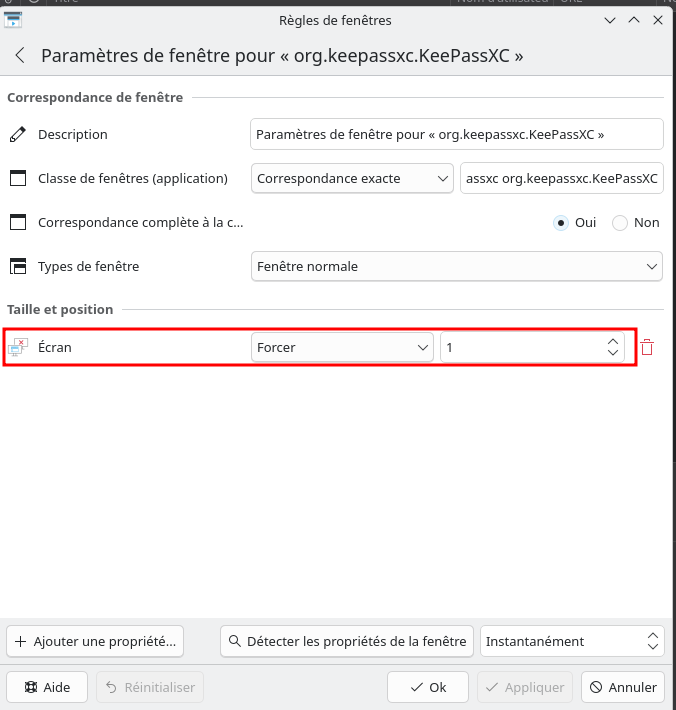
Task: Open the Forcer rule policy dropdown
Action: 342,347
